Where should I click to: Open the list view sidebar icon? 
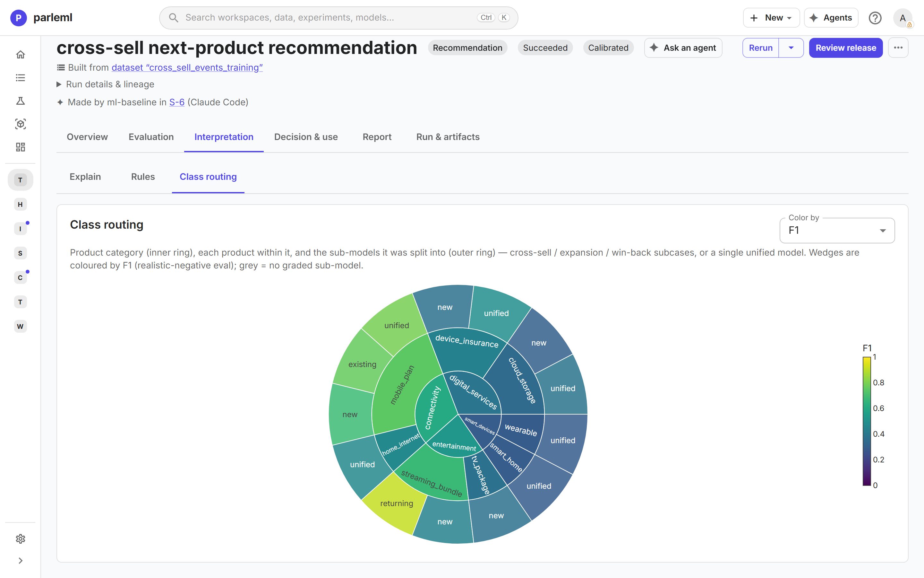pyautogui.click(x=20, y=78)
